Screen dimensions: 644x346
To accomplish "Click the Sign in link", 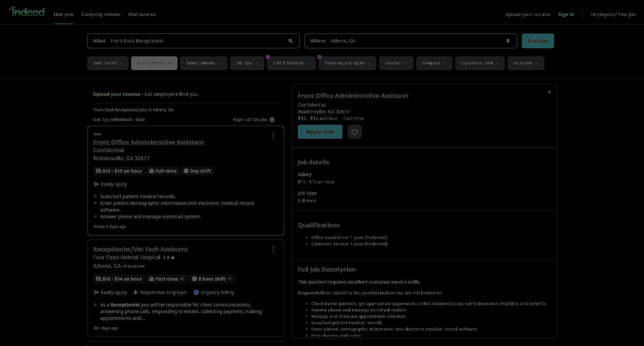I will (566, 14).
